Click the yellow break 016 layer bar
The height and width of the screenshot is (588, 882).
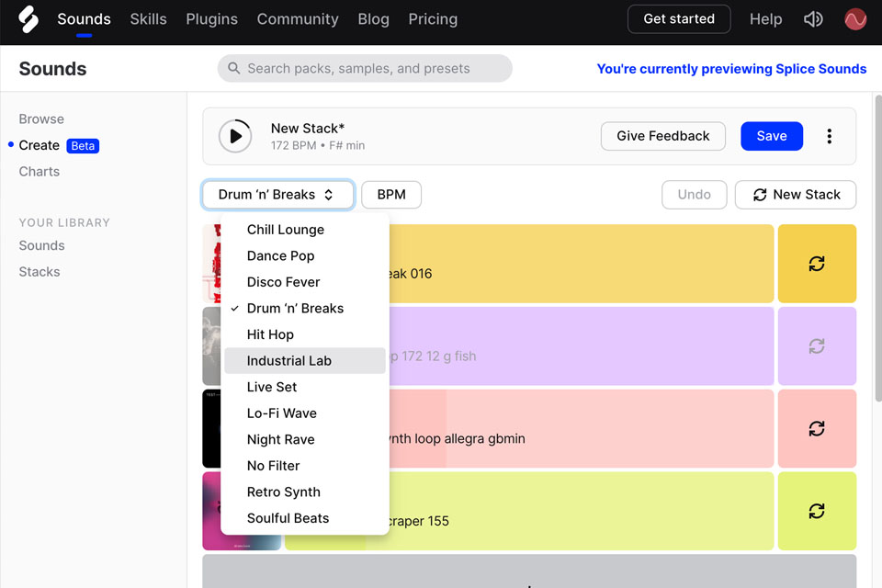(x=582, y=264)
